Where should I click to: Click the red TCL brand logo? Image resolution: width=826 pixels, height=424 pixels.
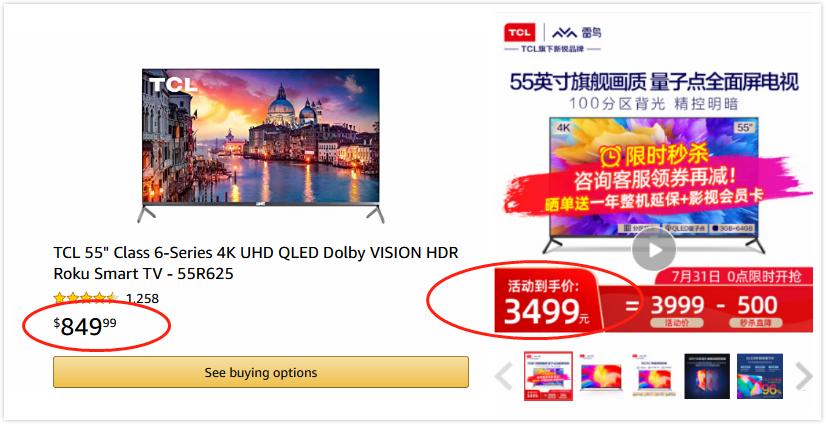click(x=519, y=33)
